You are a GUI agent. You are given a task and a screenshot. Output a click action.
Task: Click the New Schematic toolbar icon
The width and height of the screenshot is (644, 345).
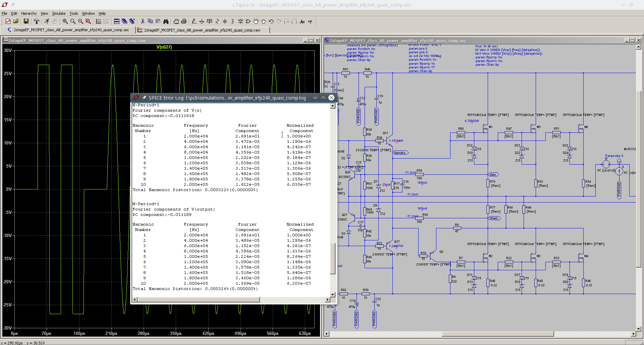pos(8,21)
